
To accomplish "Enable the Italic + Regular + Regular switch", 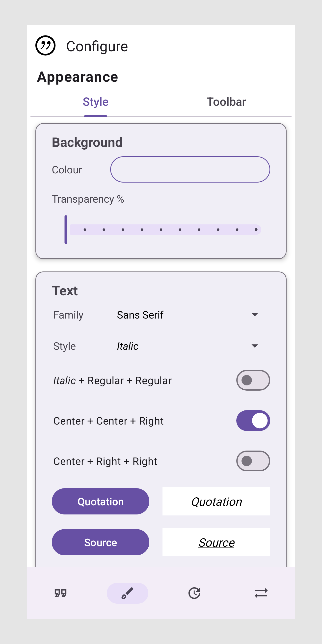I will coord(253,380).
